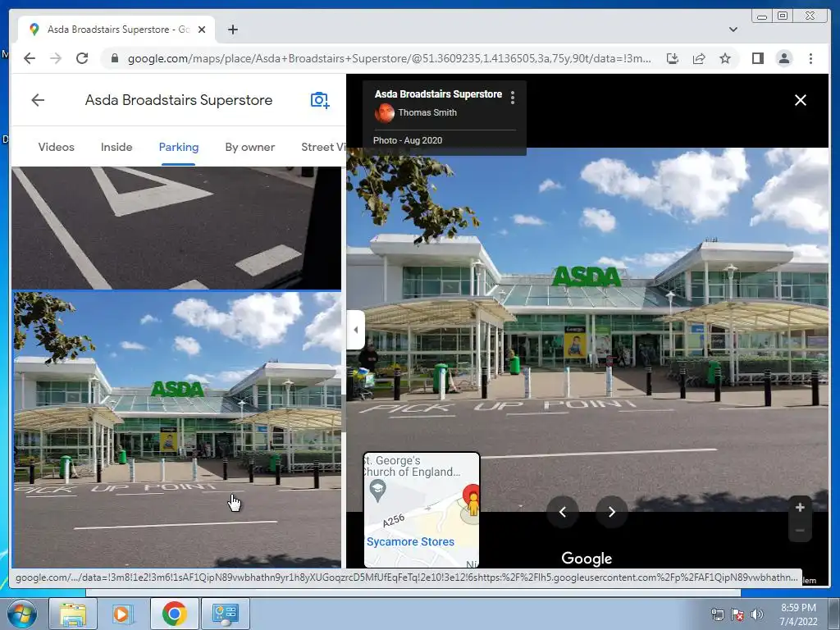Click the browser back arrow

[30, 58]
